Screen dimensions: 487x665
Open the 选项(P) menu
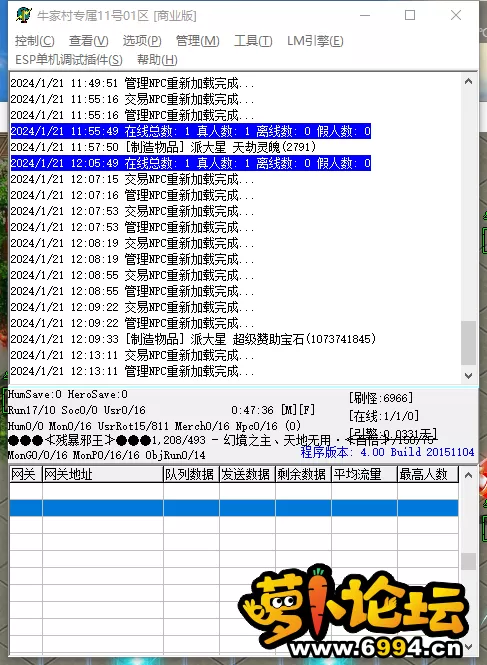click(x=142, y=41)
